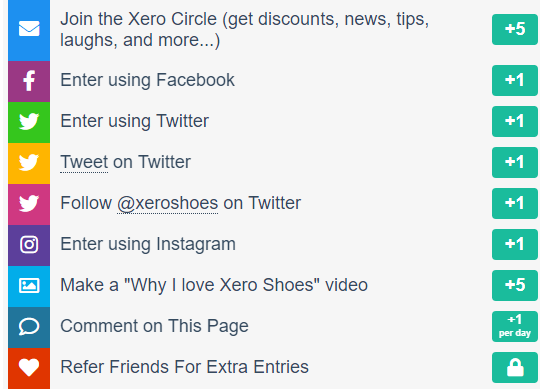Click the purple Facebook icon
The image size is (540, 389).
[29, 81]
